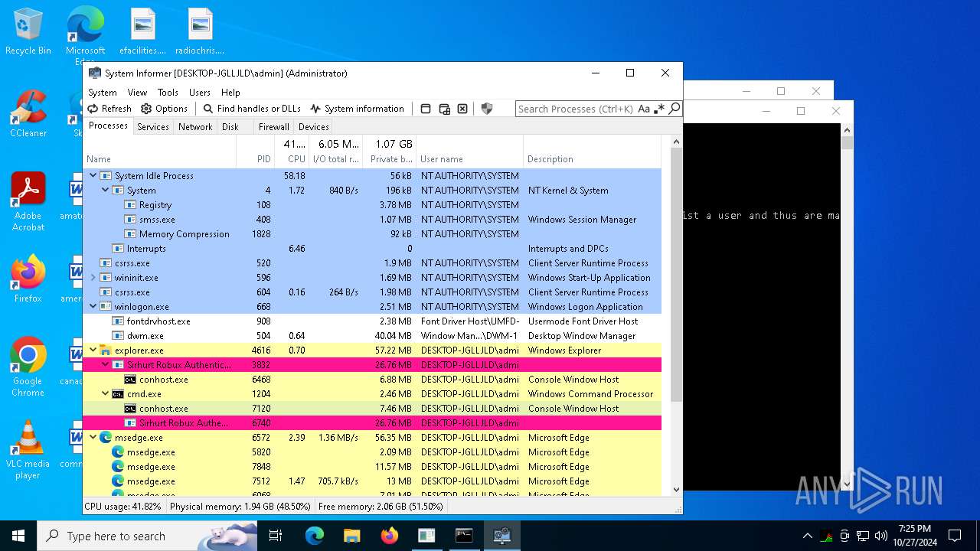Select the smss.exe process row
980x551 pixels.
(372, 219)
